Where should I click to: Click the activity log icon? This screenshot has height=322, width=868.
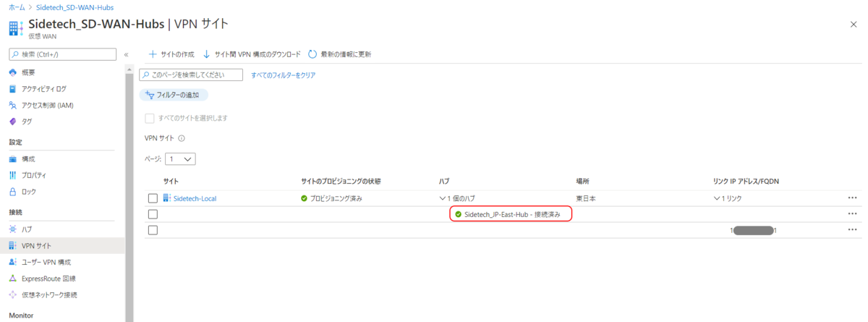(13, 89)
